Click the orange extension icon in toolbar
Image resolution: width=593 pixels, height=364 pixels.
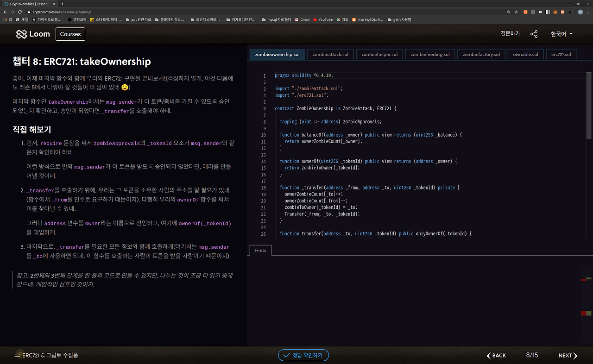point(525,12)
